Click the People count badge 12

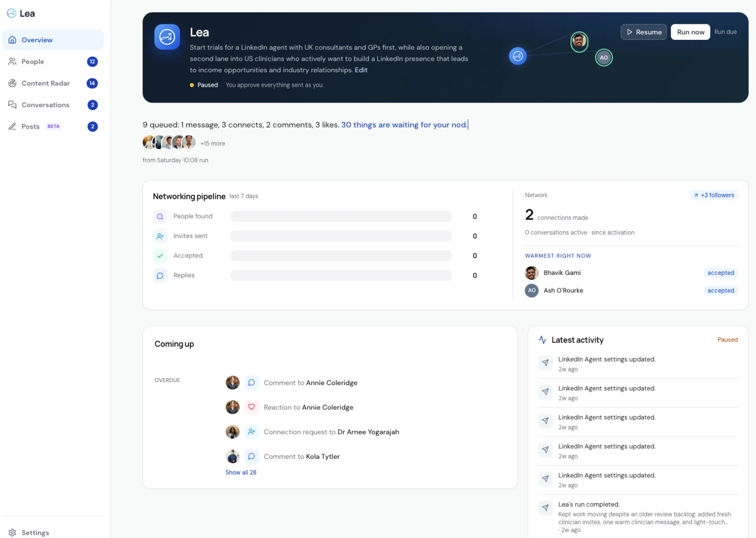coord(92,62)
